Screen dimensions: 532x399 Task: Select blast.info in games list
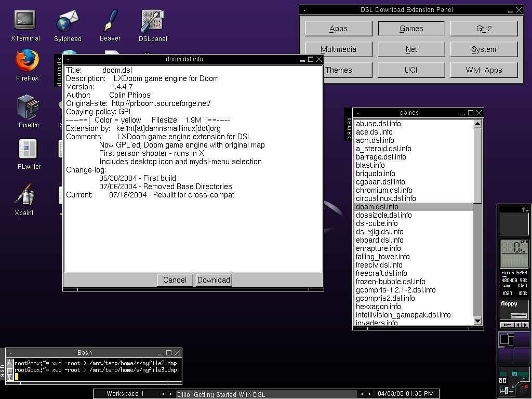click(x=413, y=165)
